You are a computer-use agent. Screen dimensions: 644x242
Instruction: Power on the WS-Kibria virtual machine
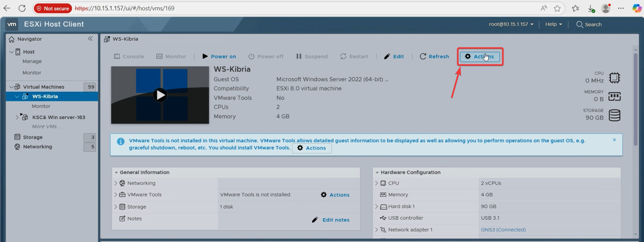coord(219,56)
